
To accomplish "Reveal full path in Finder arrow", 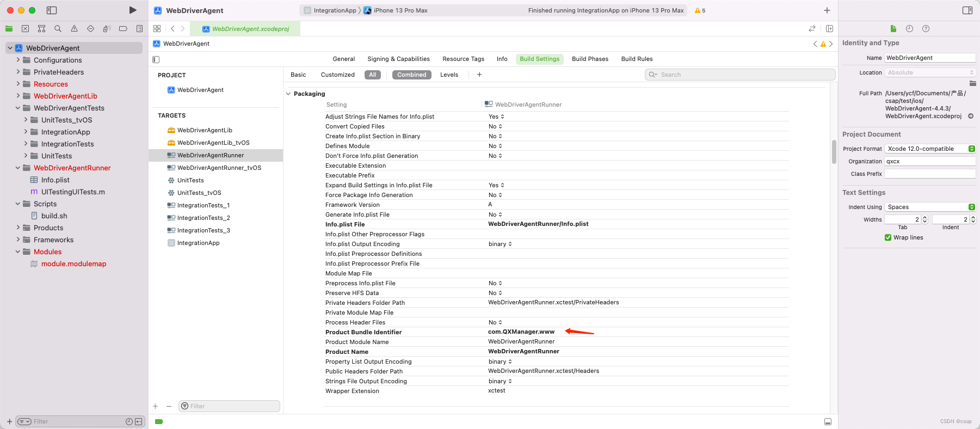I will tap(971, 116).
